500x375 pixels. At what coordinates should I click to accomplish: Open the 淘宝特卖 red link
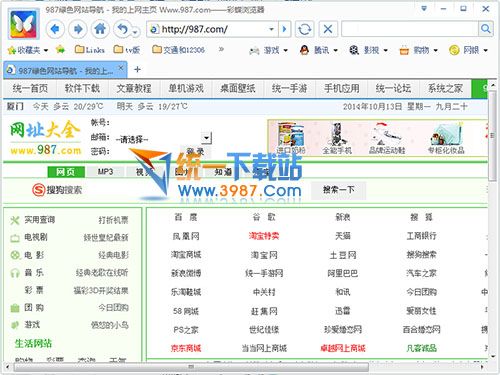[x=264, y=236]
